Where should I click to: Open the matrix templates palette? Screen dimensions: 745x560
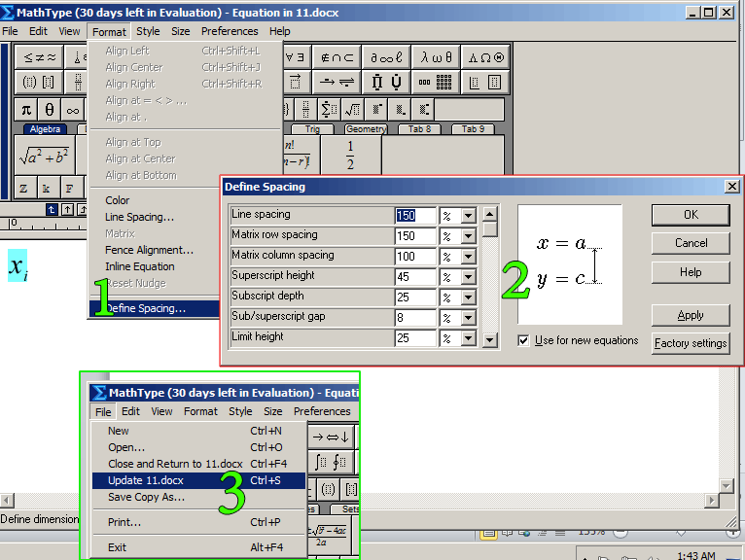click(436, 83)
